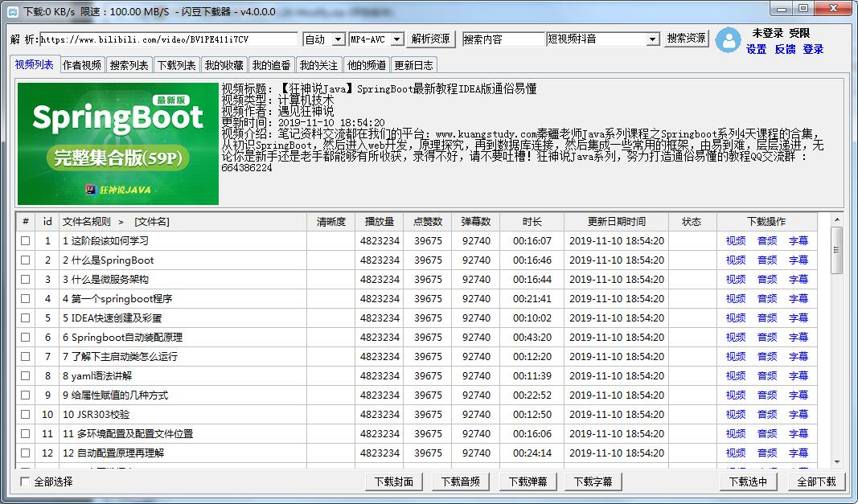Open the 设置 settings link
The width and height of the screenshot is (858, 504).
point(756,49)
